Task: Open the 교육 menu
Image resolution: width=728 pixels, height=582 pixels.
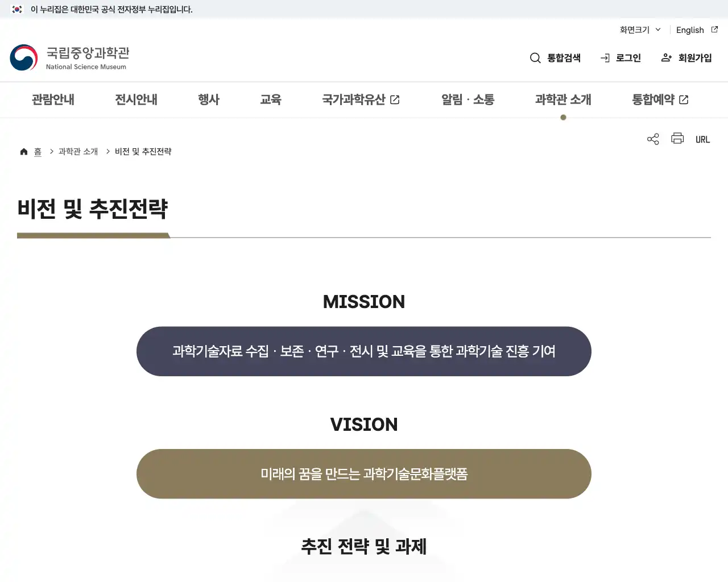Action: [x=271, y=99]
